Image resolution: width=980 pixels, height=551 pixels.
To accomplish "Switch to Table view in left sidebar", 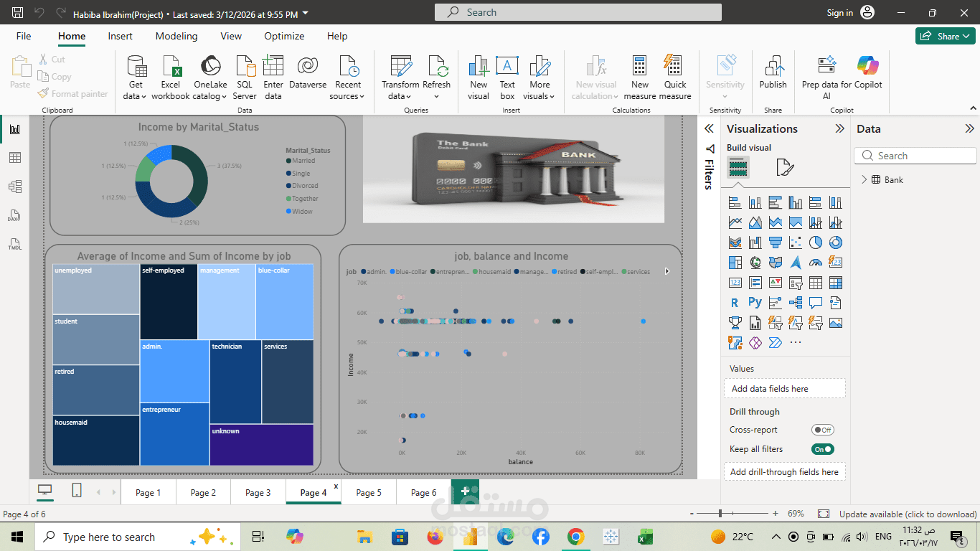I will click(14, 158).
